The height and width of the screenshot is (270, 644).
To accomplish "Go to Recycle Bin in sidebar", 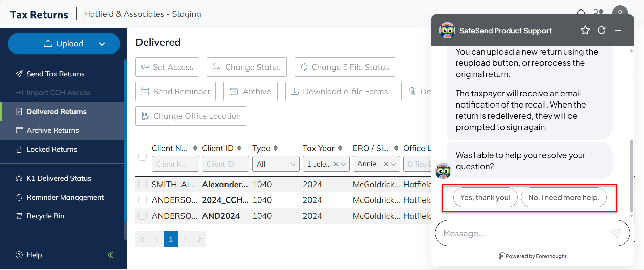I will pyautogui.click(x=45, y=216).
